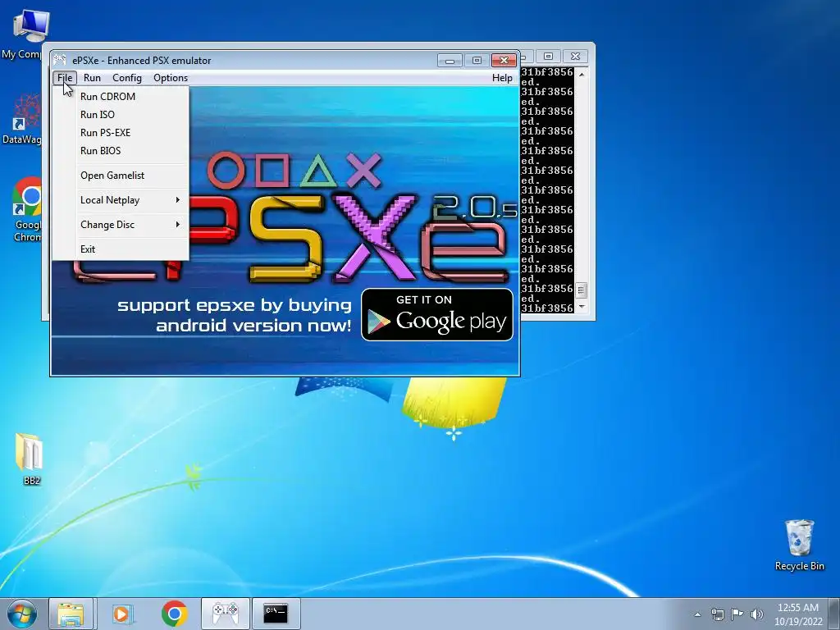Minimize the ePSXe window
840x630 pixels.
coord(450,60)
